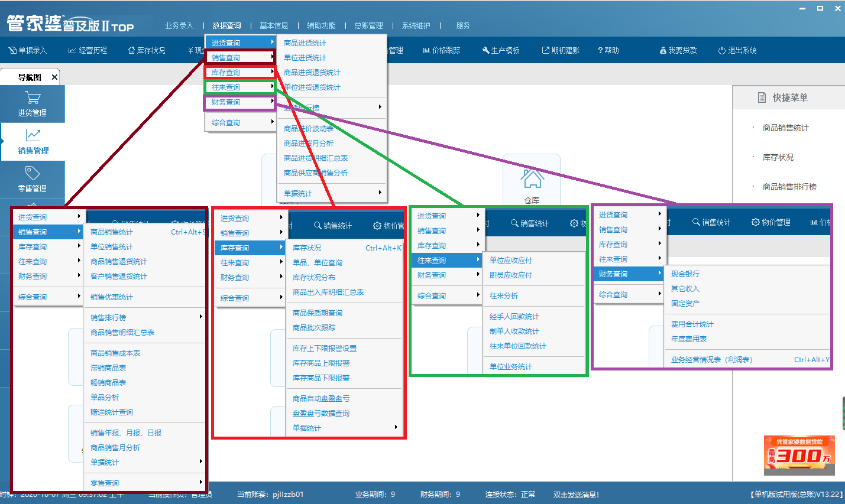
Task: Open the 辅助功能 menu
Action: coord(321,25)
